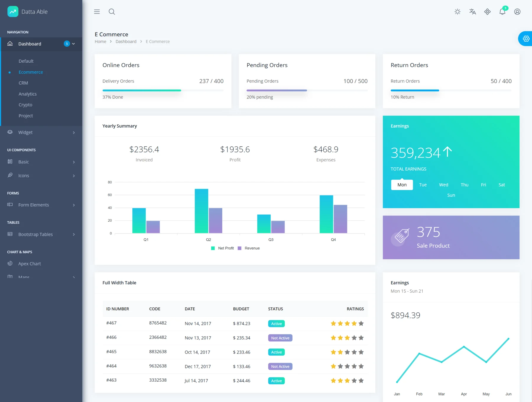Open the language translate icon
The image size is (532, 402).
tap(473, 12)
